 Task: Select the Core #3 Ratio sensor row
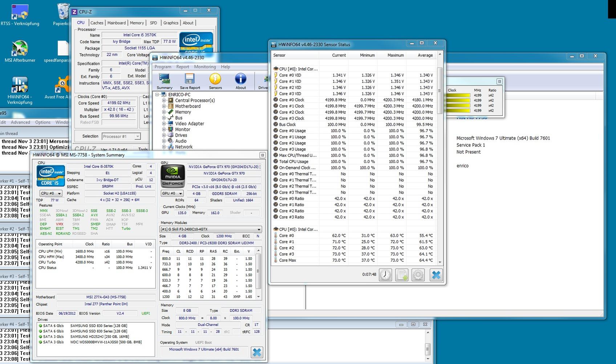[353, 217]
